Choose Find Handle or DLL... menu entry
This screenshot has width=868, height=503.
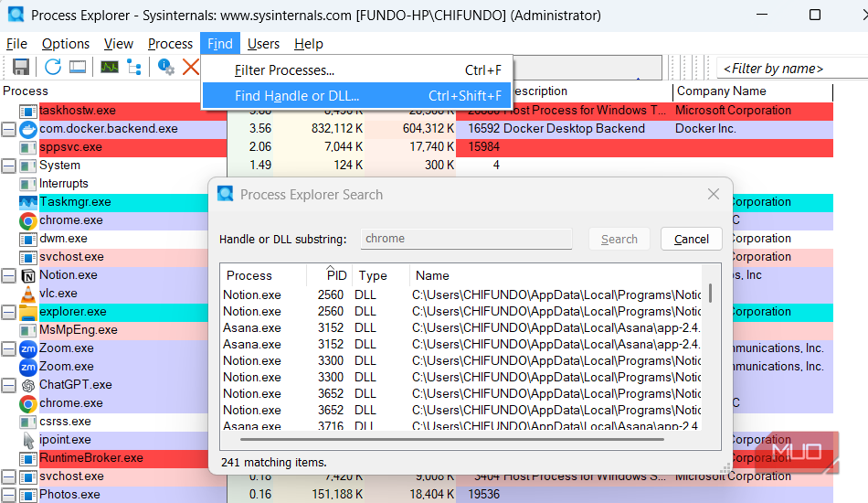point(356,96)
